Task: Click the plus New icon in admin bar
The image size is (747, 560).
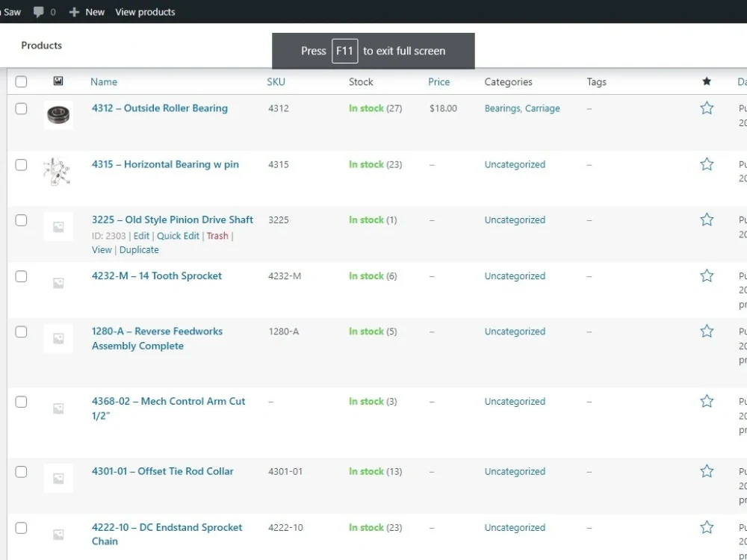Action: [74, 12]
